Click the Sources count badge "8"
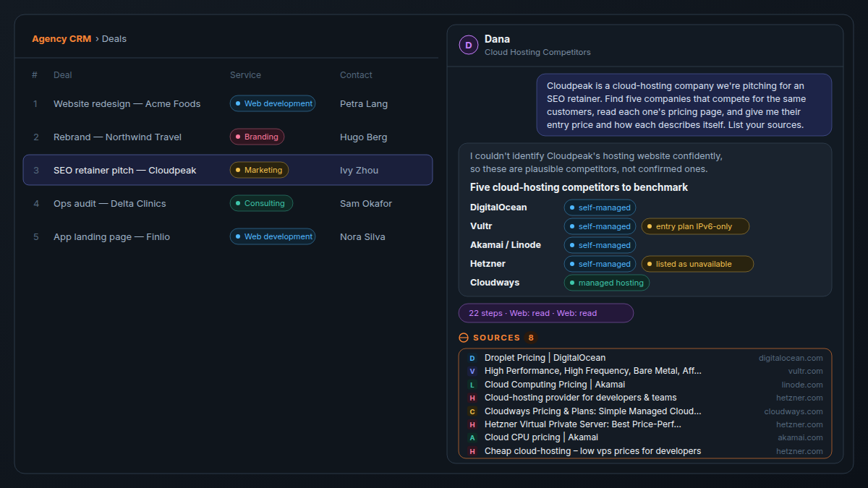Viewport: 868px width, 488px height. point(531,338)
